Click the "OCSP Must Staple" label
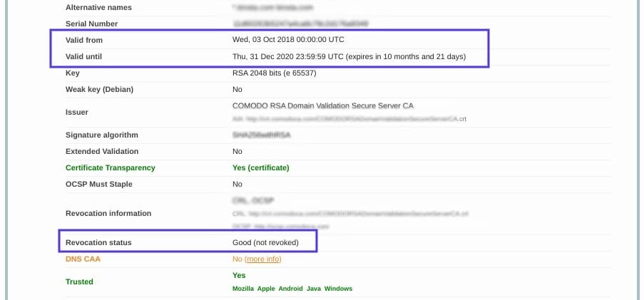The width and height of the screenshot is (644, 300). pos(98,184)
